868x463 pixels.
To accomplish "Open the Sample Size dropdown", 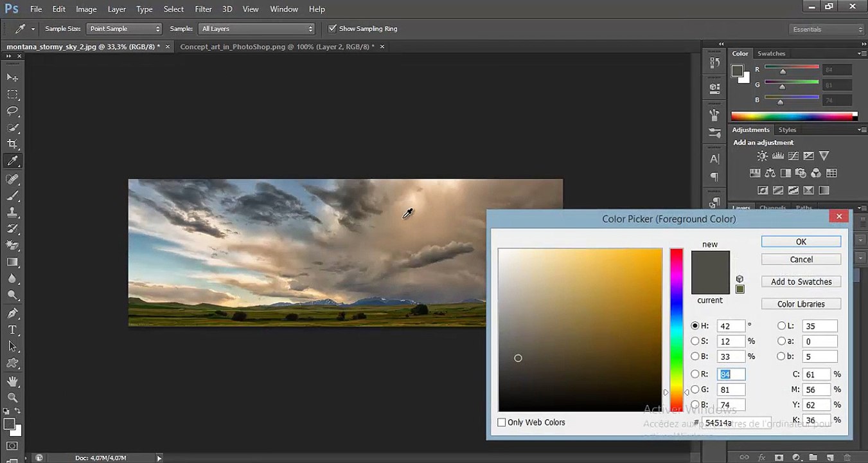I will tap(124, 29).
